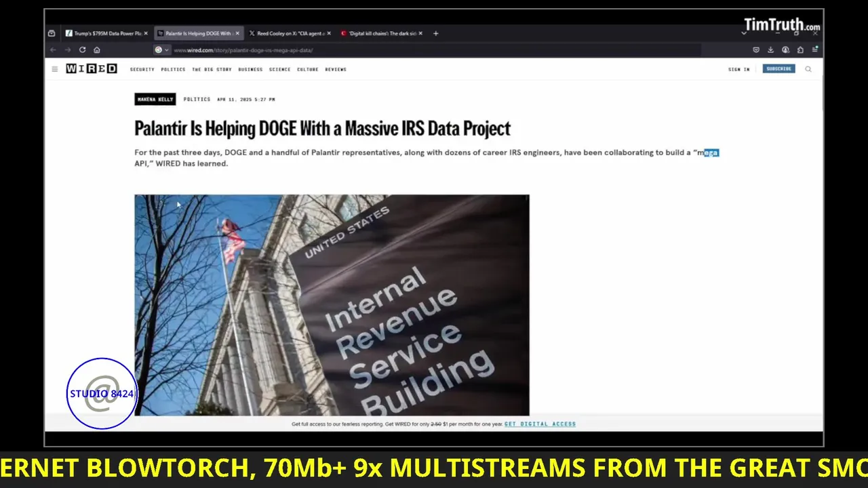Click the highlighted word mega in subheading

point(709,152)
